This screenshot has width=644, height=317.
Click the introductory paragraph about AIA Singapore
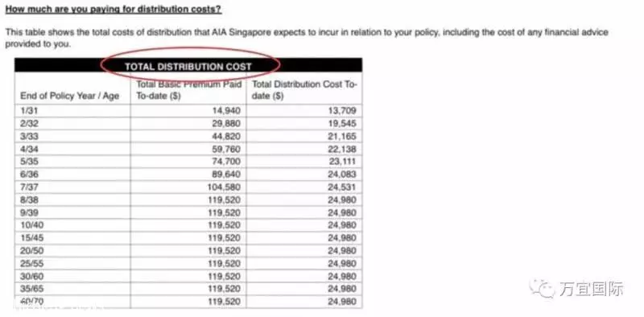tap(307, 38)
